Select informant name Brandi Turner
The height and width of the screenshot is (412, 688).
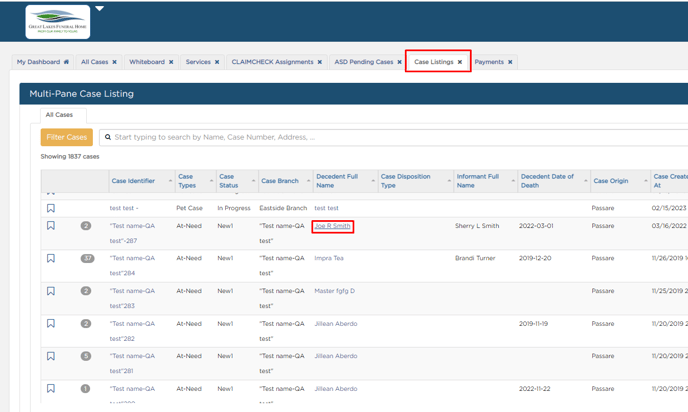tap(475, 258)
